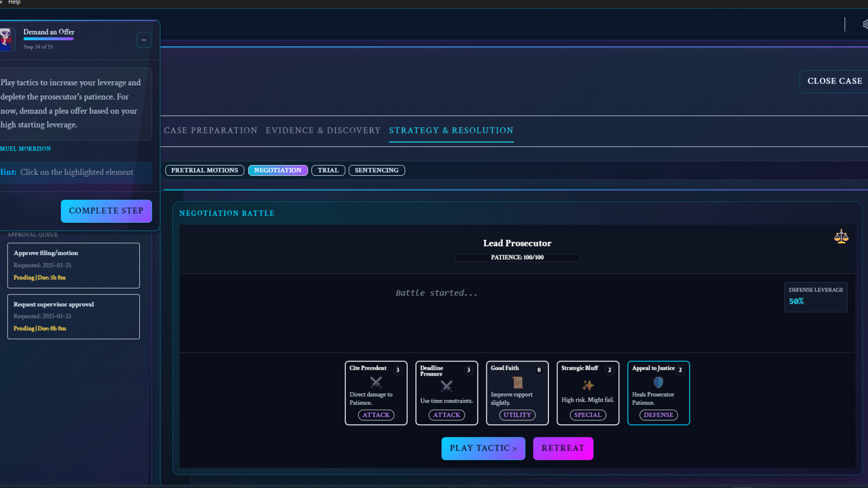The image size is (868, 488).
Task: Open the Approve filing/motion queue item
Action: (73, 265)
